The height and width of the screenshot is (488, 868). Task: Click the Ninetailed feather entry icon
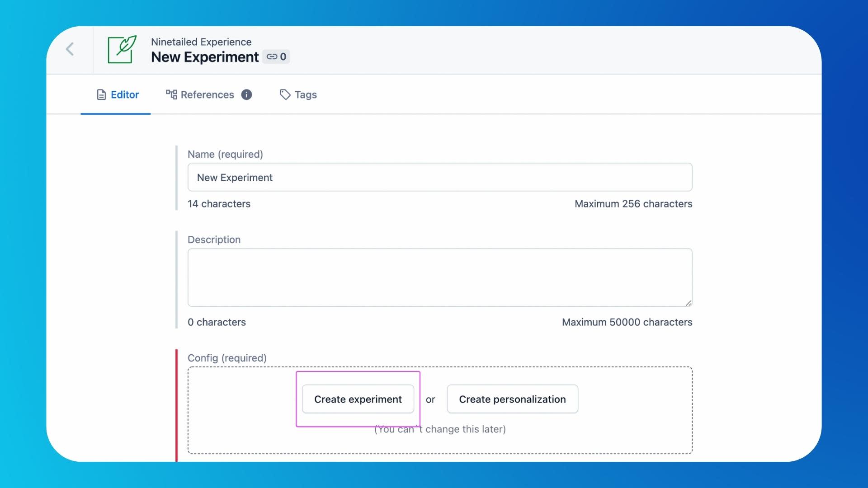(x=122, y=49)
